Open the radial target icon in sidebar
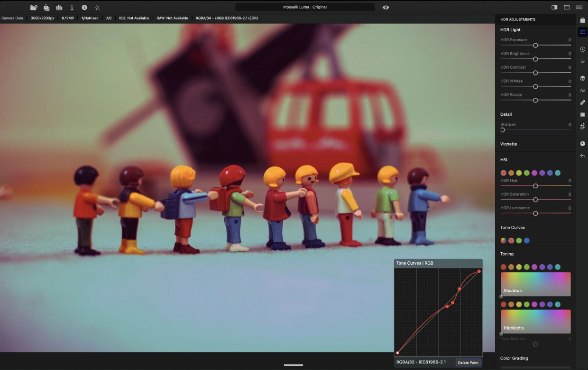This screenshot has height=370, width=588. click(x=582, y=49)
